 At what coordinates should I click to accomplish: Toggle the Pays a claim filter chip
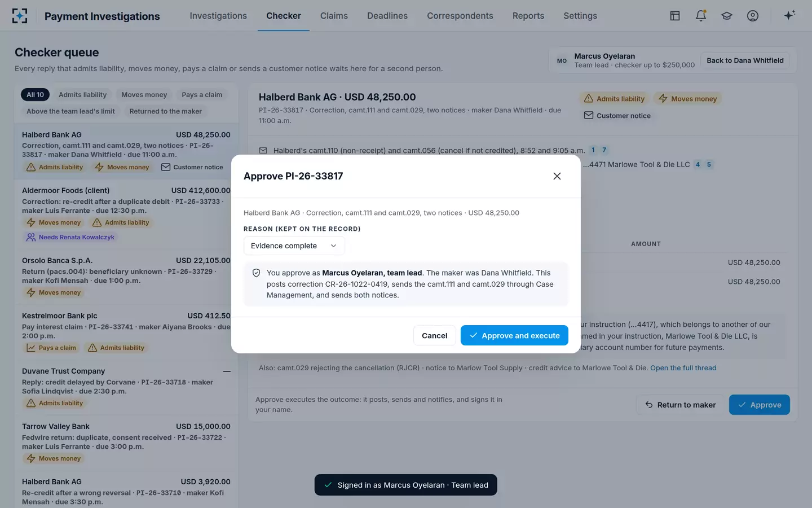(x=202, y=95)
